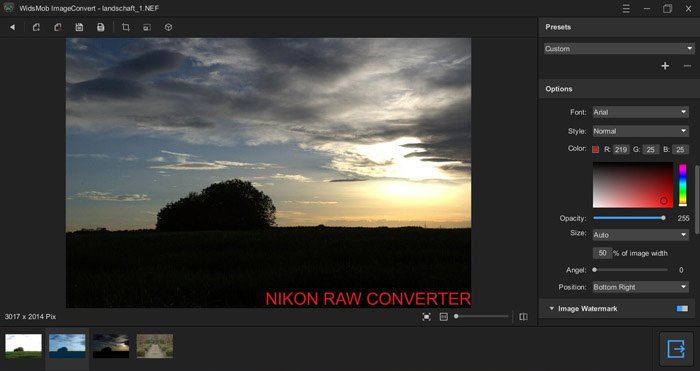Open the hamburger menu in title bar
The image size is (700, 371).
626,8
